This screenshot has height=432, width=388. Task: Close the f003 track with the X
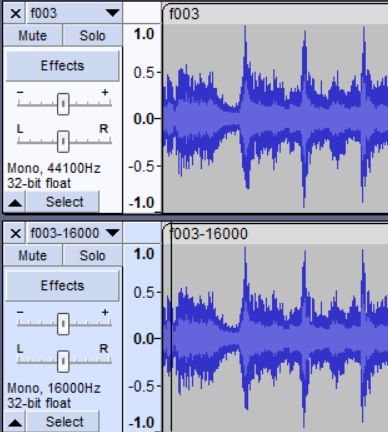point(15,14)
